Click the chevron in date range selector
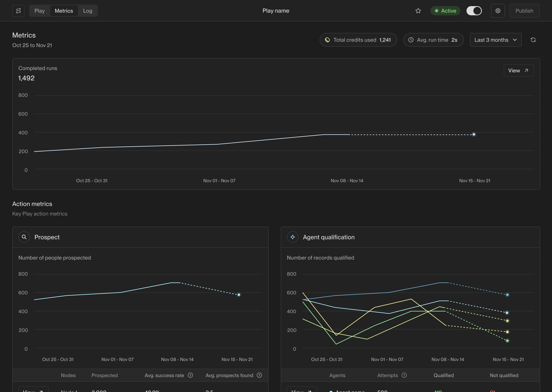Image resolution: width=552 pixels, height=392 pixels. [515, 40]
